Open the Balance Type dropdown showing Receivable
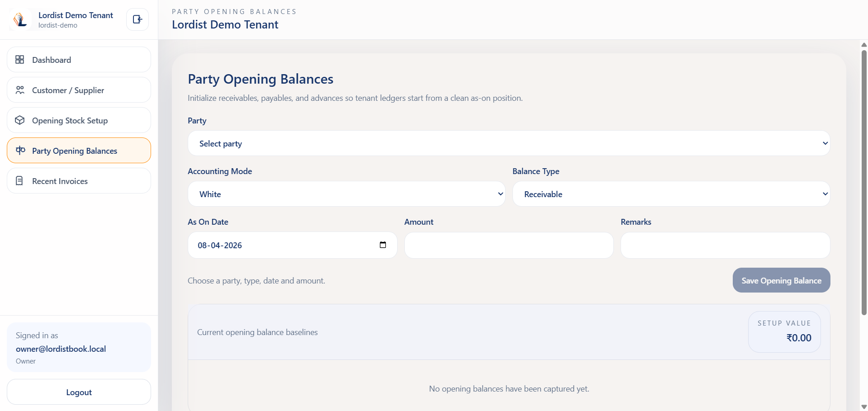The width and height of the screenshot is (868, 411). (x=671, y=194)
